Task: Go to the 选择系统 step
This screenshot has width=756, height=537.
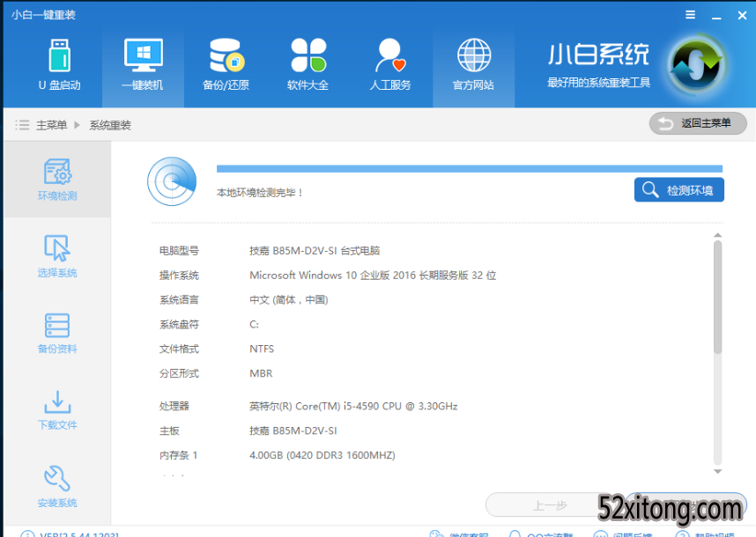Action: click(57, 256)
